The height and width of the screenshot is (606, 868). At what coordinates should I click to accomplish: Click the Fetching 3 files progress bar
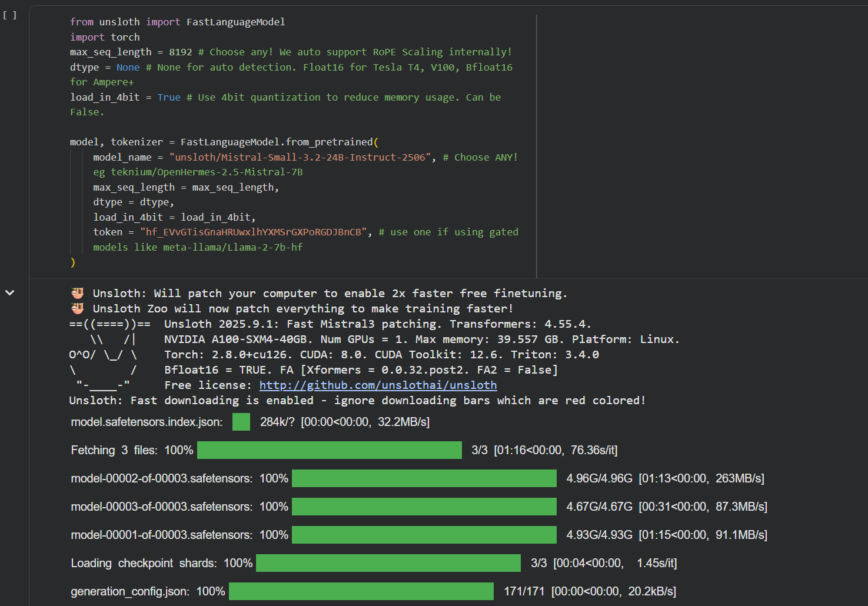pos(330,450)
